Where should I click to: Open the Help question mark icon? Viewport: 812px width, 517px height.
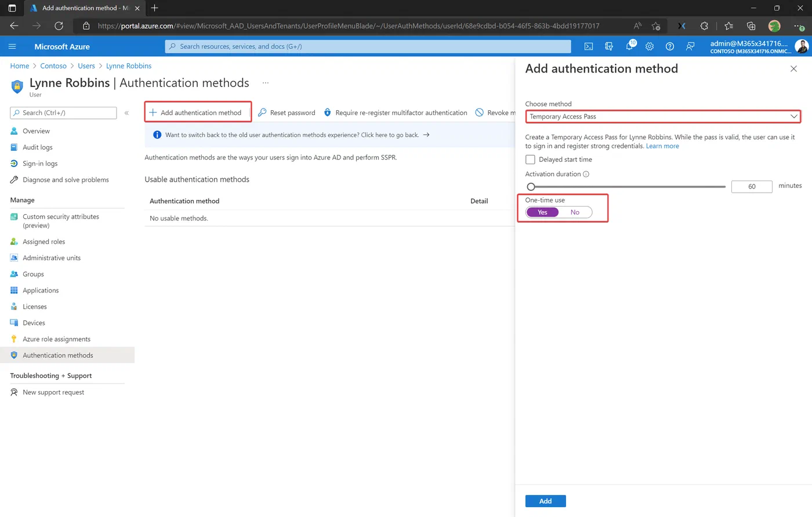pos(670,46)
